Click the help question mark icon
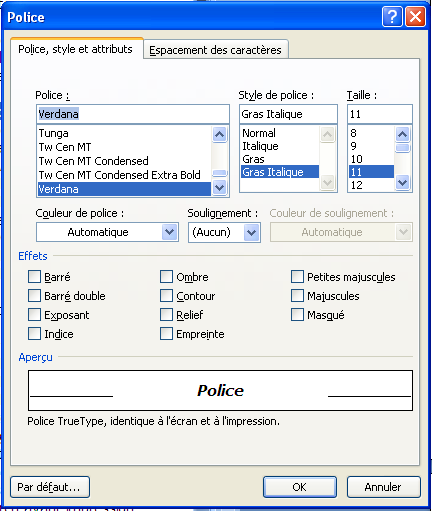Viewport: 432px width, 511px height. [x=392, y=16]
